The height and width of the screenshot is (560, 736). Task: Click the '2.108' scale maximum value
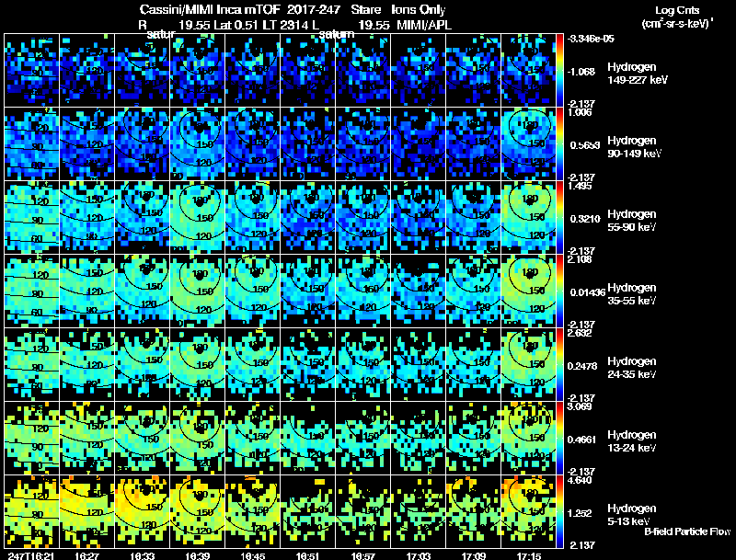[580, 259]
